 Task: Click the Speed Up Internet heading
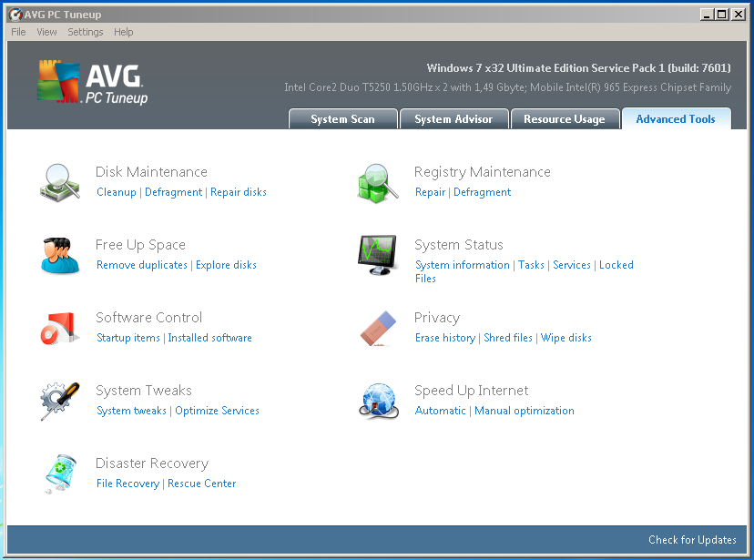[x=472, y=391]
